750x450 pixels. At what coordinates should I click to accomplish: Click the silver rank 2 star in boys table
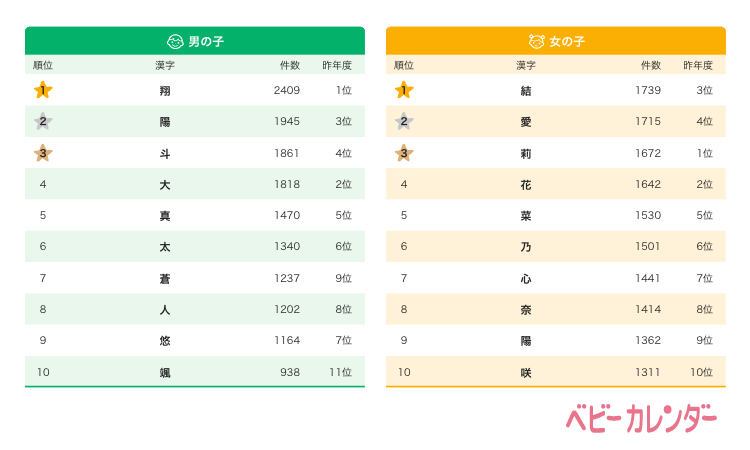coord(43,122)
